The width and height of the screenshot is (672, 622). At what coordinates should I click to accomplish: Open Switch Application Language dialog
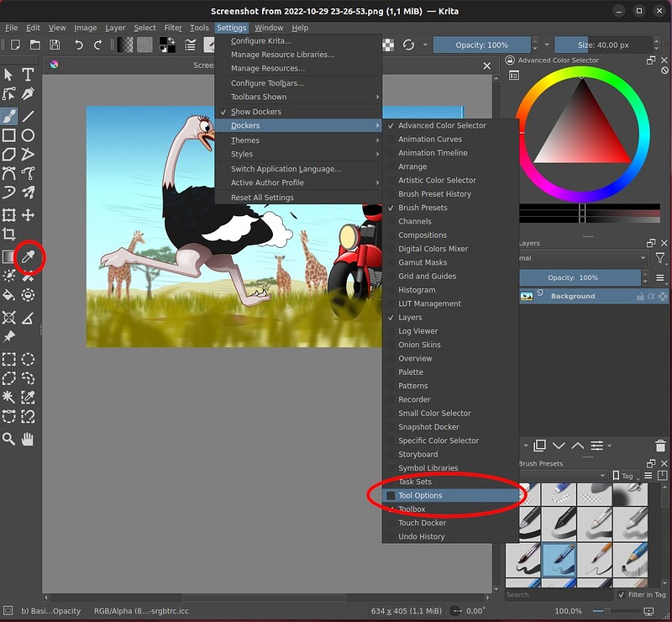coord(298,169)
